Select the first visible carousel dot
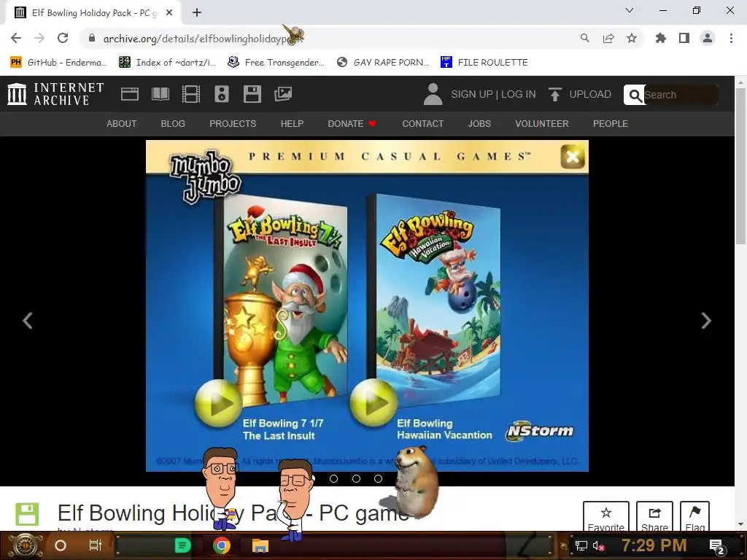 pos(334,478)
